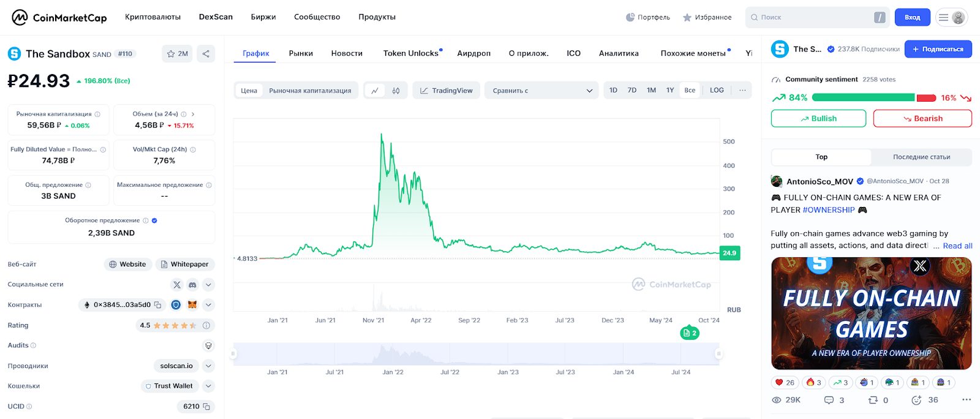The width and height of the screenshot is (980, 419).
Task: Open the Trust Wallet link
Action: pyautogui.click(x=170, y=386)
